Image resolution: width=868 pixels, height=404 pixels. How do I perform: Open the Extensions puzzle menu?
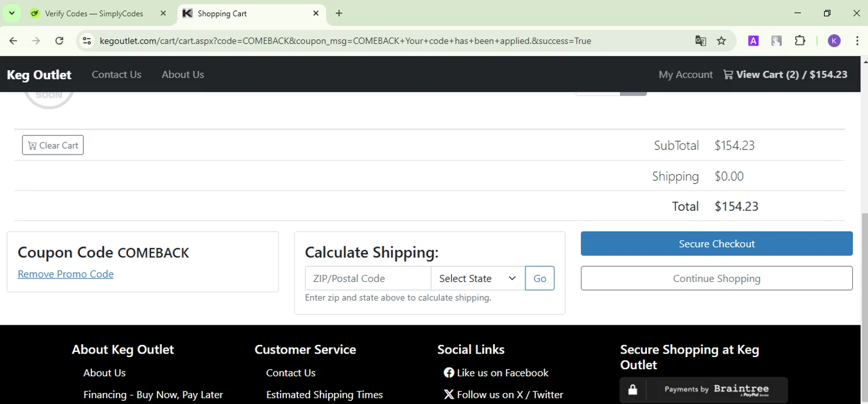coord(800,41)
